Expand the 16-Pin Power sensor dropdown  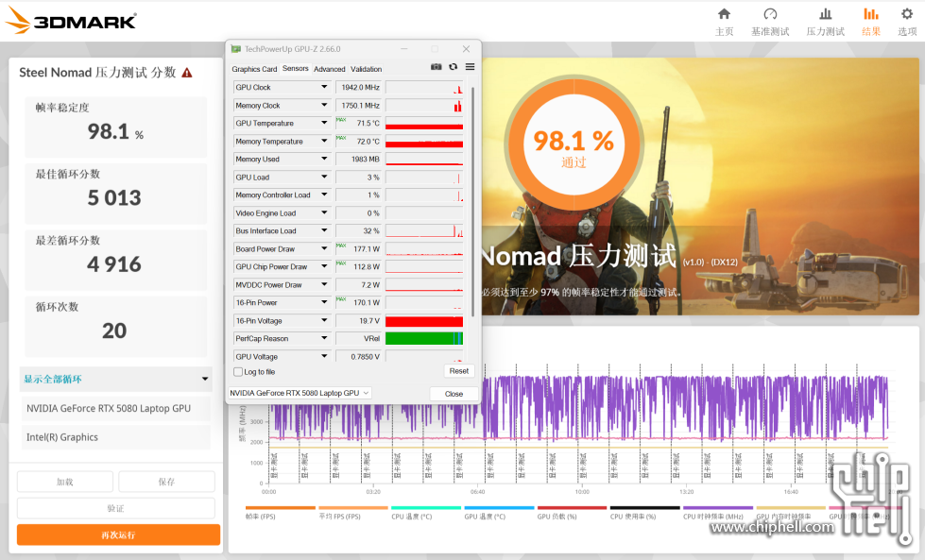(324, 302)
